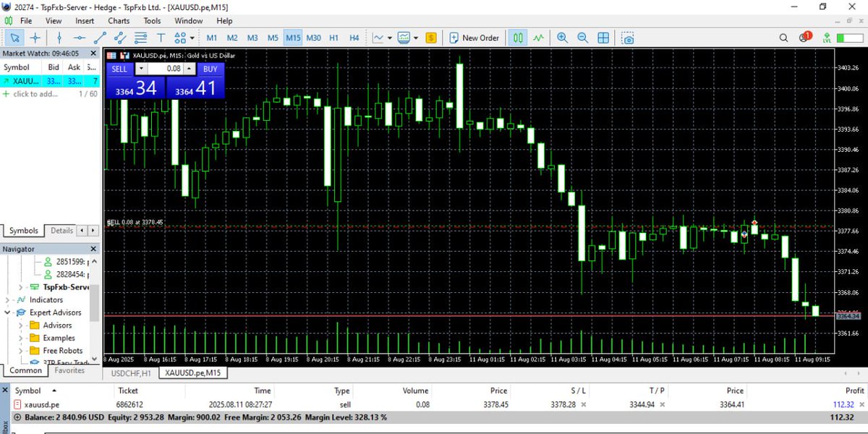Switch chart timeframe to M1
The image size is (868, 434).
click(x=212, y=38)
